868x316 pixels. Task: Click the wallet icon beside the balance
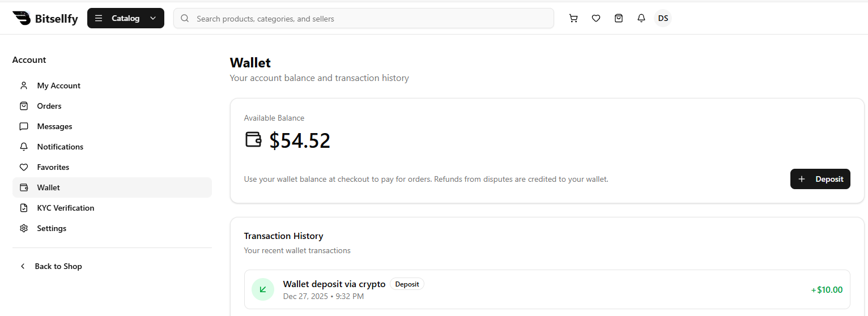(x=253, y=139)
